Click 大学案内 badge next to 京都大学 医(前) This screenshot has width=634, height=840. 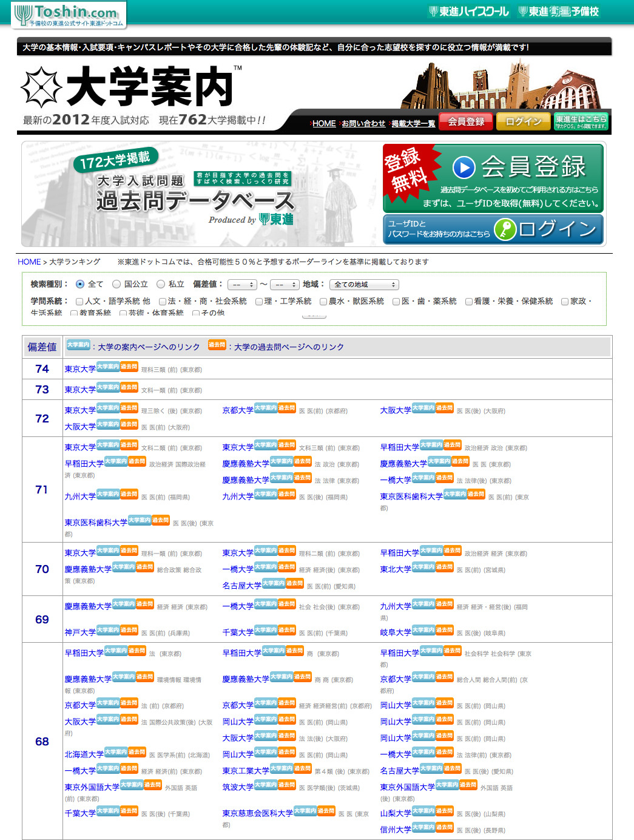[x=266, y=408]
